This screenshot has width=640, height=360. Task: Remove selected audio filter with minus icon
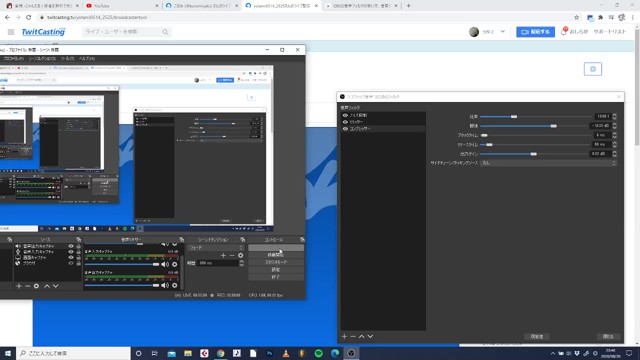coord(353,336)
